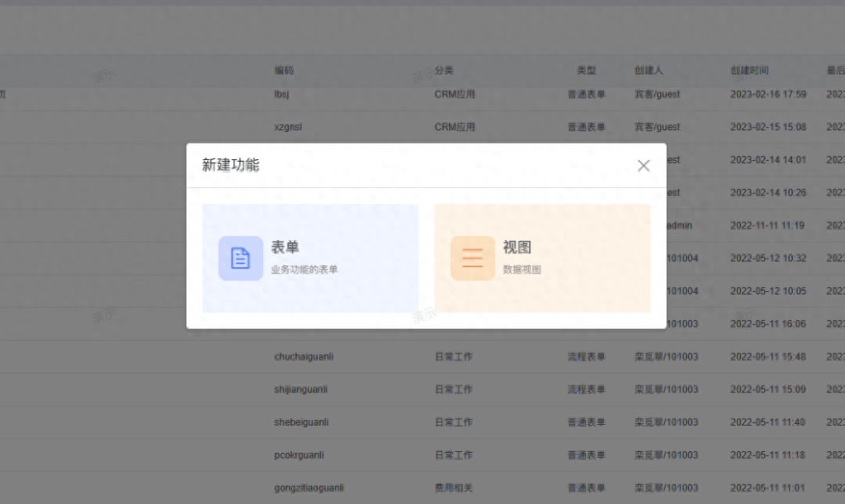
Task: Click 日常工作 in the chuchaiguanli row
Action: click(454, 356)
